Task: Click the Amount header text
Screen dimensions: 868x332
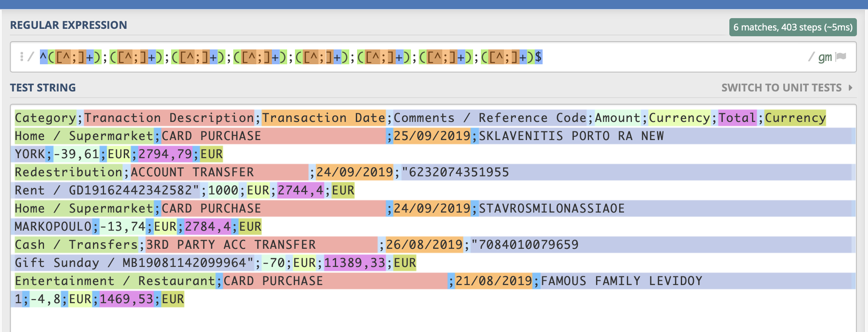Action: point(618,118)
